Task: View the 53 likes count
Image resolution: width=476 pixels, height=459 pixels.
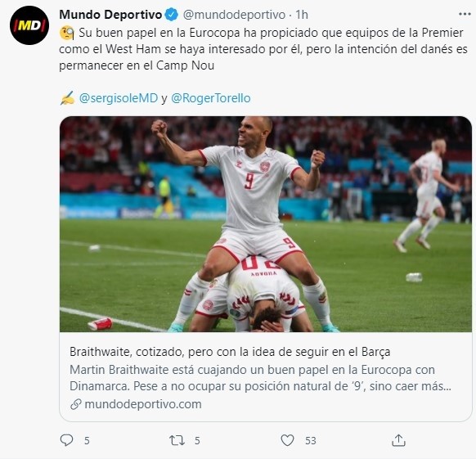Action: [311, 440]
